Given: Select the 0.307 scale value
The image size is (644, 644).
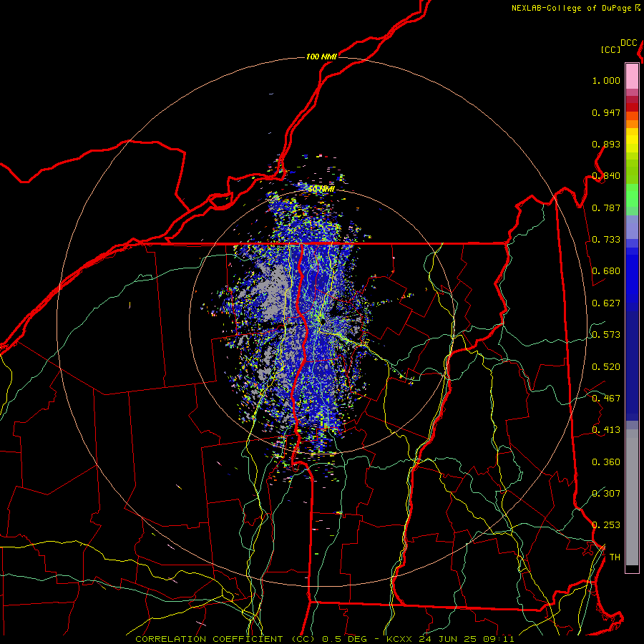Looking at the screenshot, I should pyautogui.click(x=606, y=494).
